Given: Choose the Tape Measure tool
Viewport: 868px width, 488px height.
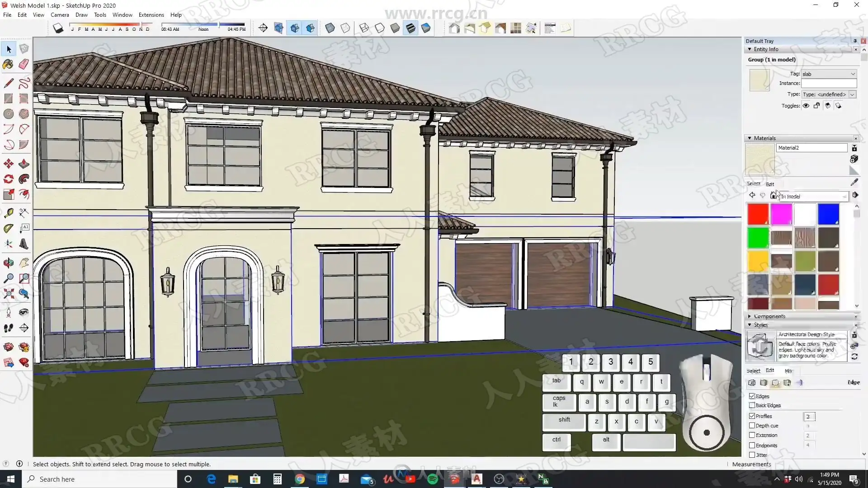Looking at the screenshot, I should [x=8, y=213].
